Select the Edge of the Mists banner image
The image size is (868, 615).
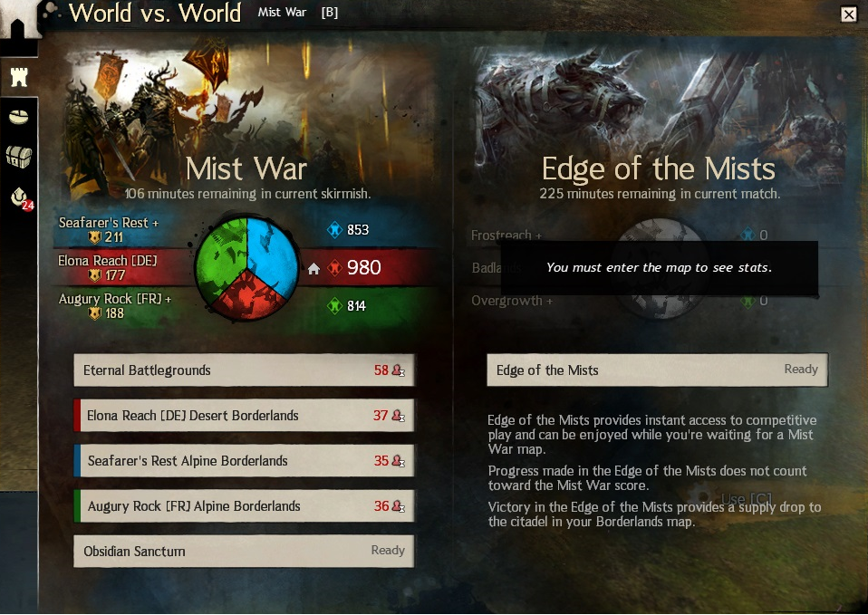[x=659, y=119]
